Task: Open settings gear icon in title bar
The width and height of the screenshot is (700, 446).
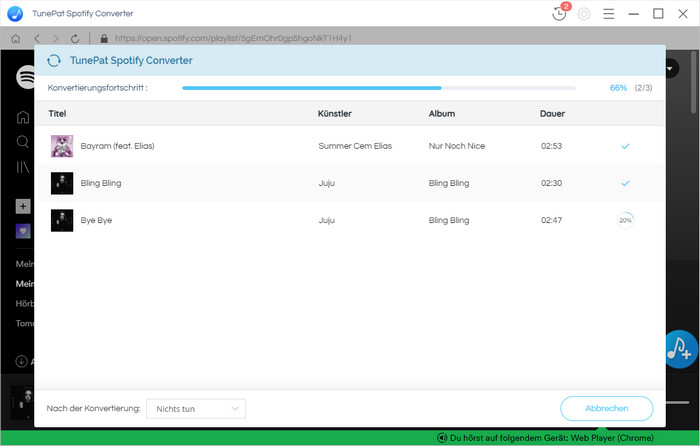Action: click(x=584, y=14)
